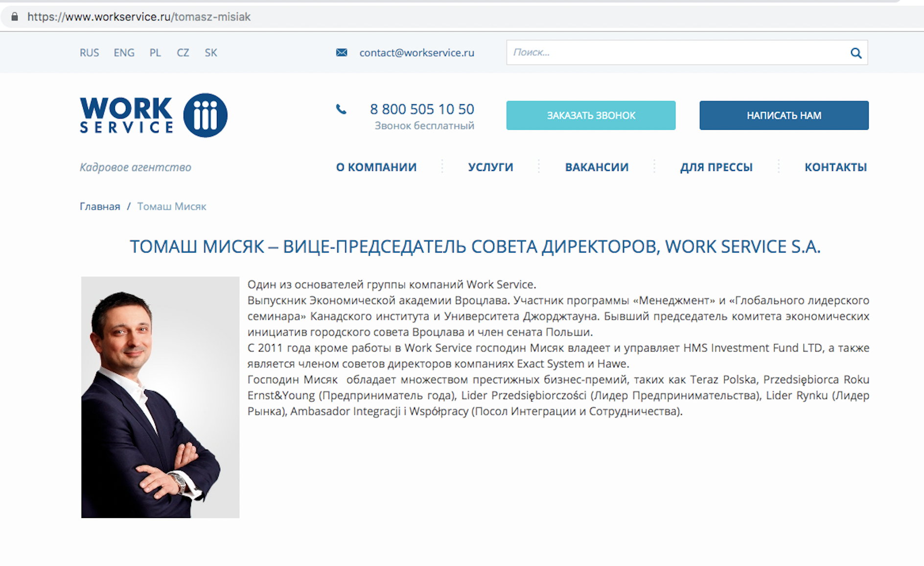Image resolution: width=924 pixels, height=566 pixels.
Task: Switch site language to RUS
Action: [89, 53]
